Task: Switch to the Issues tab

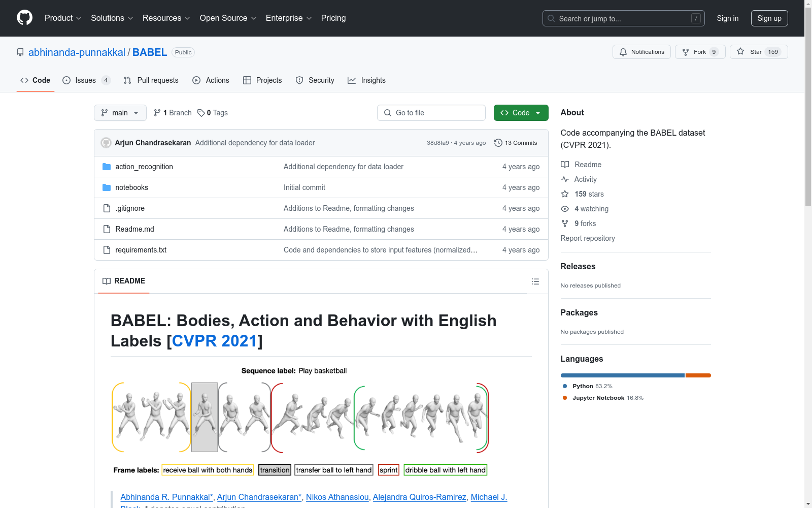Action: click(86, 80)
